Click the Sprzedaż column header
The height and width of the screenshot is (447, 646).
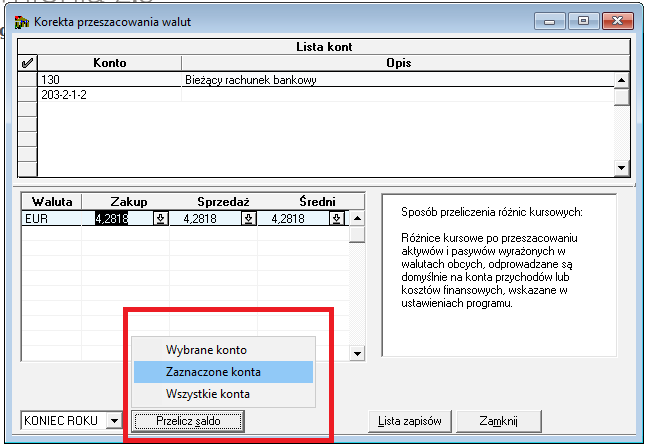click(223, 202)
